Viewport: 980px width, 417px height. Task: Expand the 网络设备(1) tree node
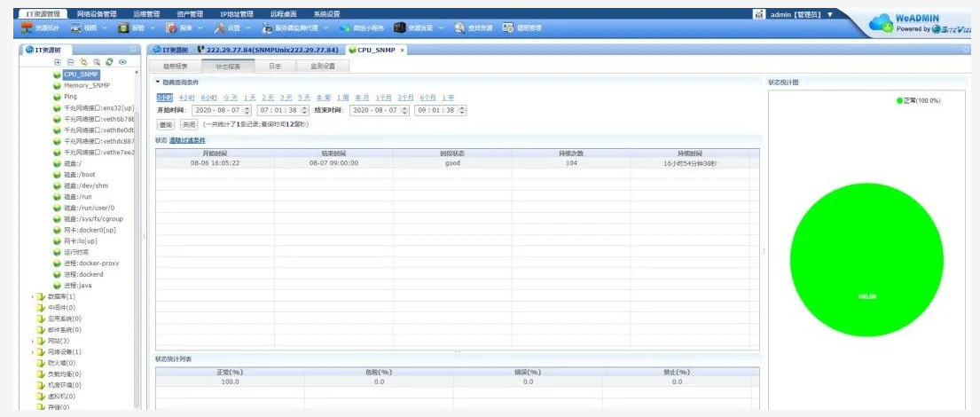coord(33,352)
